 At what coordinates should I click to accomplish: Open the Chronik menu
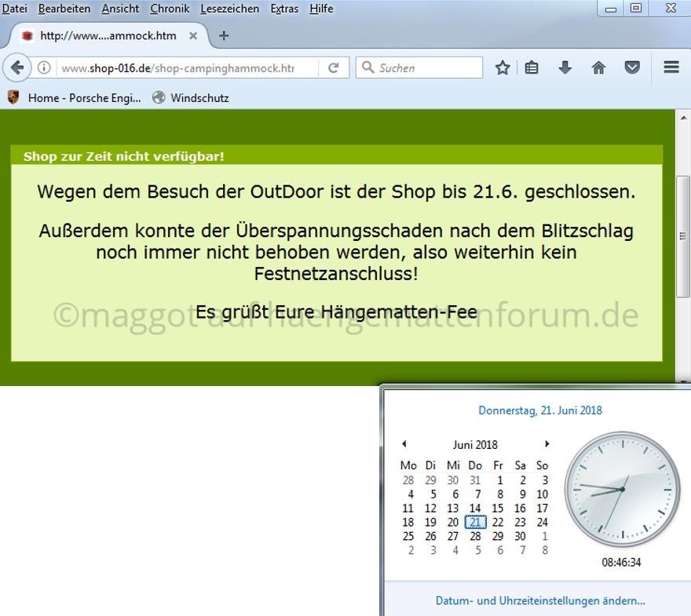pos(170,9)
